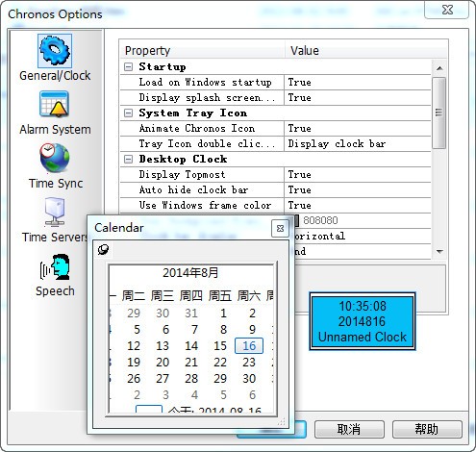Collapse the Desktop Clock group

[128, 160]
